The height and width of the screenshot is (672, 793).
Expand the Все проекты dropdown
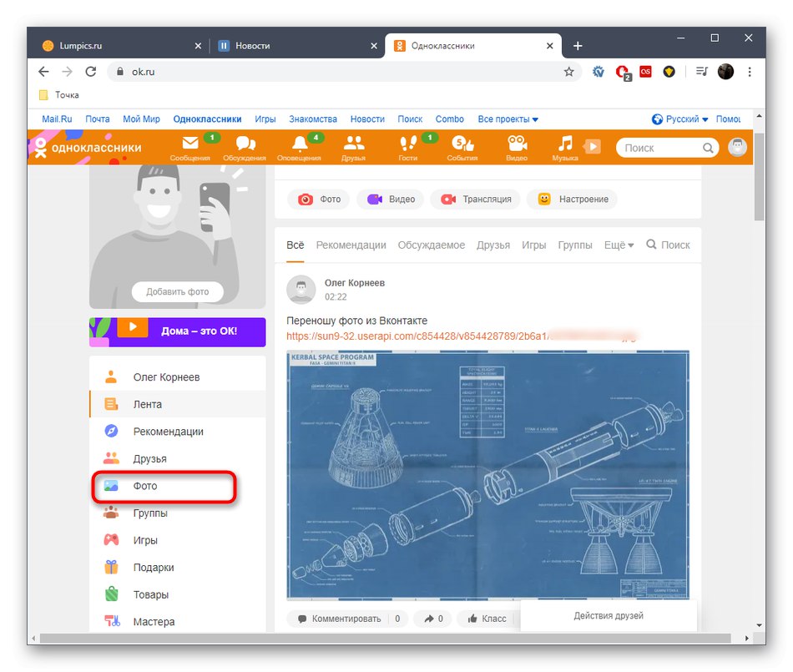(x=508, y=119)
